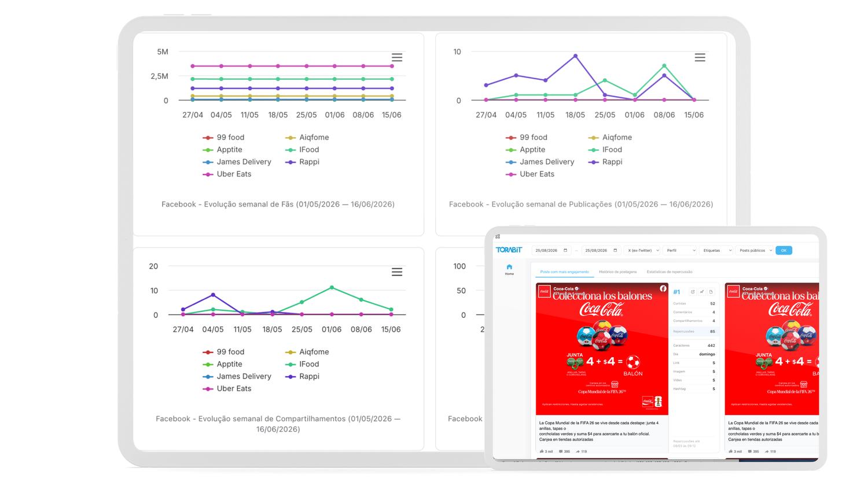Image resolution: width=868 pixels, height=488 pixels.
Task: Toggle Aiqfome series in the Compartilhamentos chart legend
Action: [307, 352]
